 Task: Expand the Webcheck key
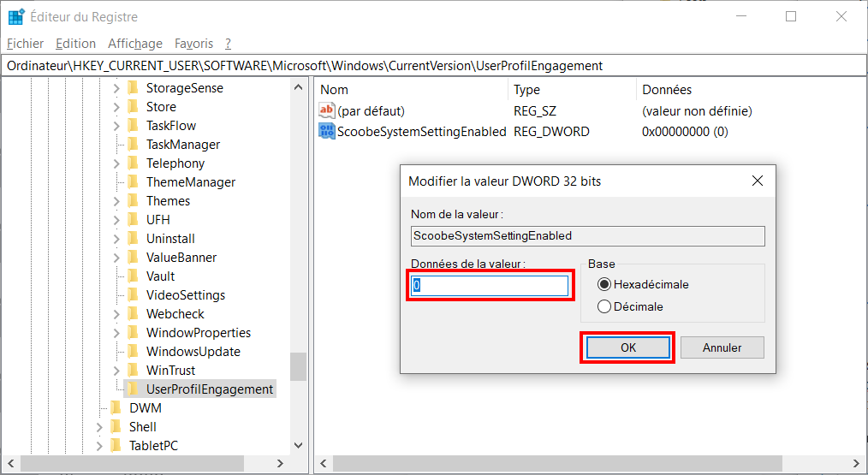click(116, 314)
